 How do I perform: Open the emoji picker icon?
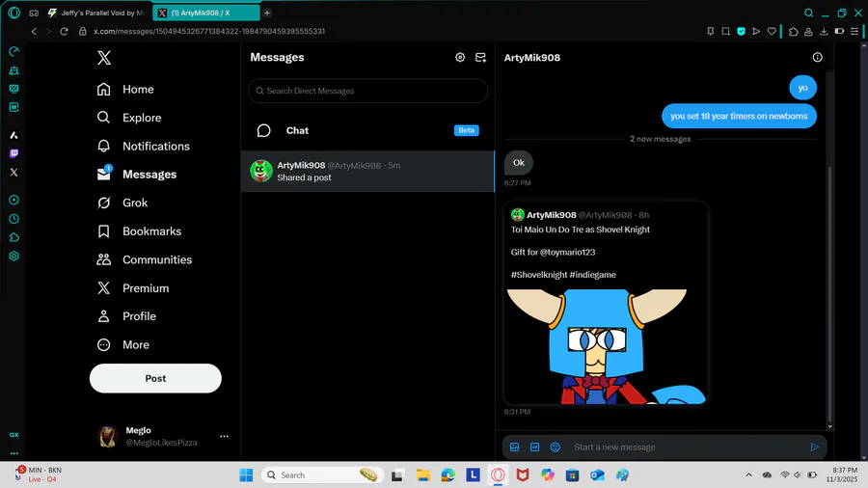tap(556, 447)
